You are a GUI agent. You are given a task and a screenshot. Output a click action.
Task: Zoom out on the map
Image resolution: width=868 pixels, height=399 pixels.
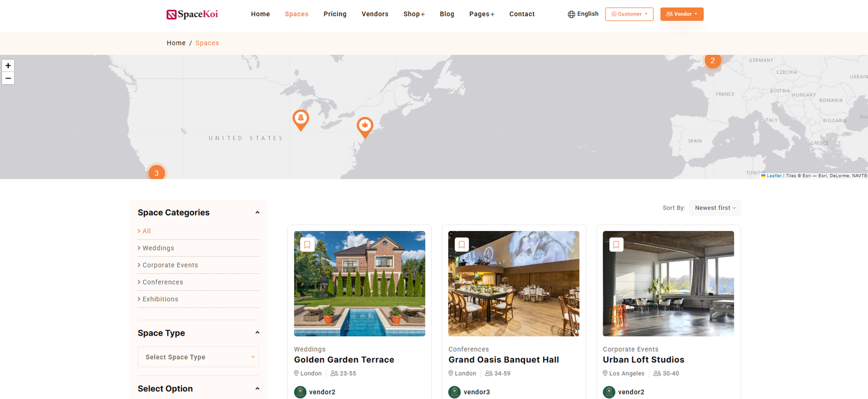[8, 79]
